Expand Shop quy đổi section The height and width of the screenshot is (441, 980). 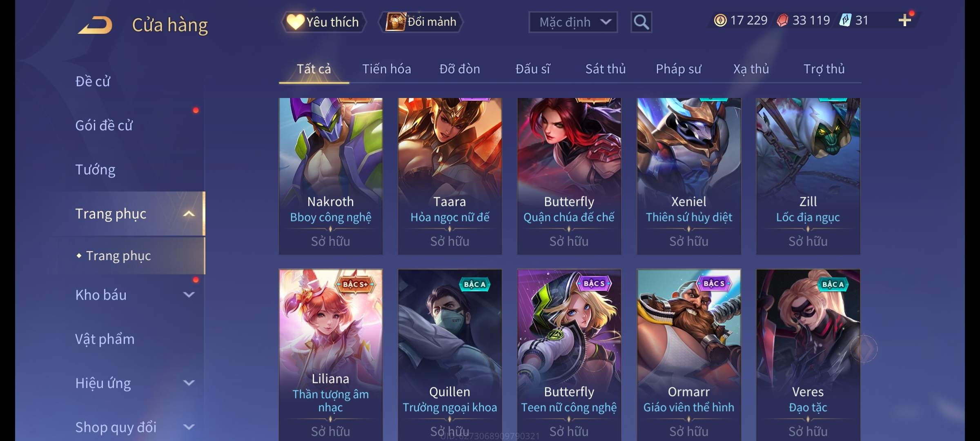(189, 427)
